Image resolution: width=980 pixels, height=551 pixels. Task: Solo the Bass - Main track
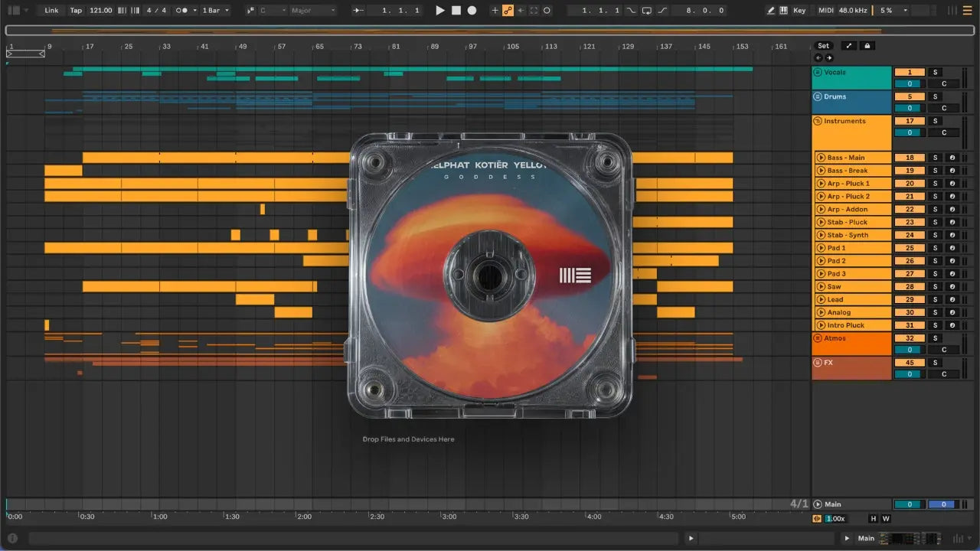935,158
